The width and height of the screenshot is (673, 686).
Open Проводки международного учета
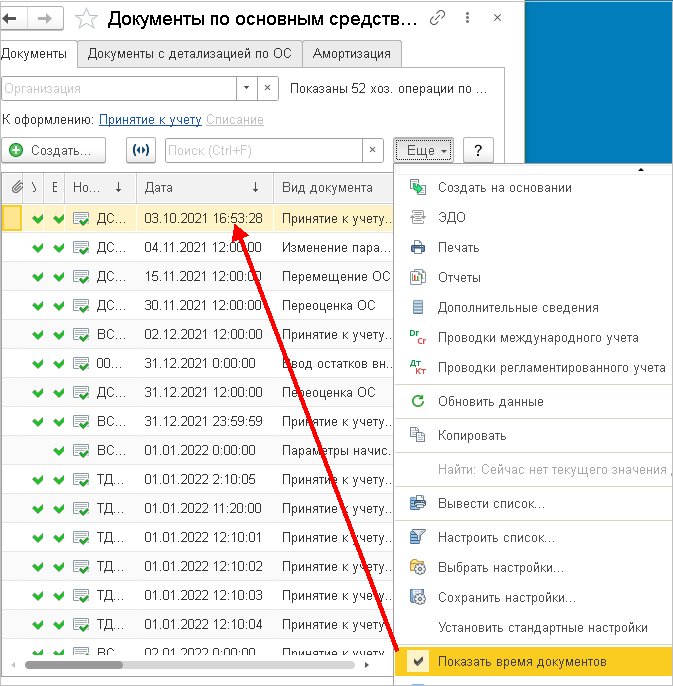tap(533, 338)
